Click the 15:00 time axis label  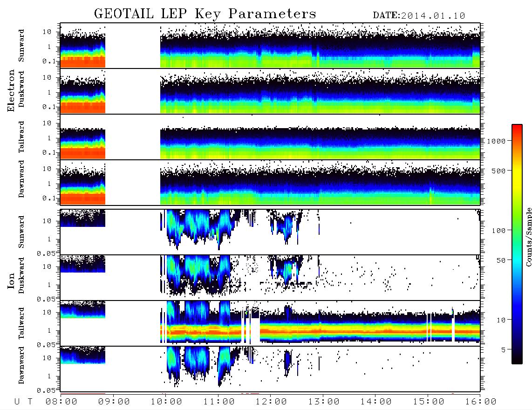[x=429, y=402]
